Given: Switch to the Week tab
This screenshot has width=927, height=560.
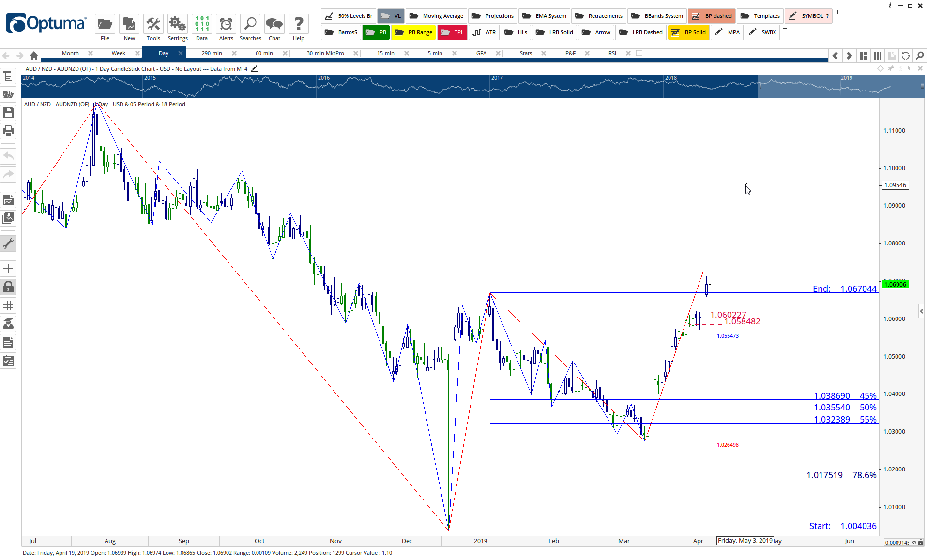Looking at the screenshot, I should coord(119,53).
